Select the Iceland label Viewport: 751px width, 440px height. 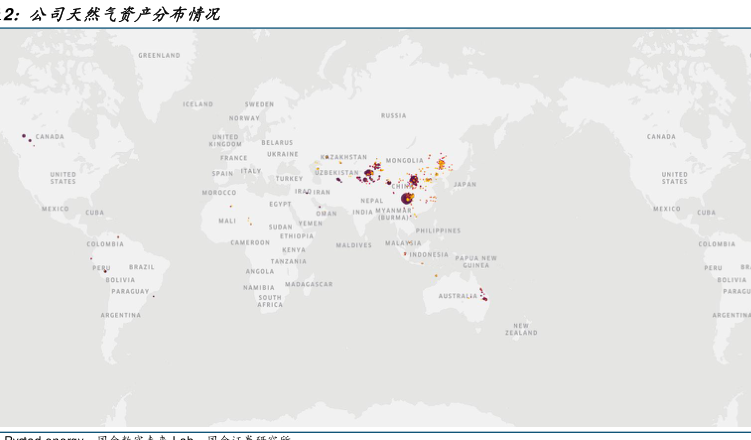pos(198,104)
